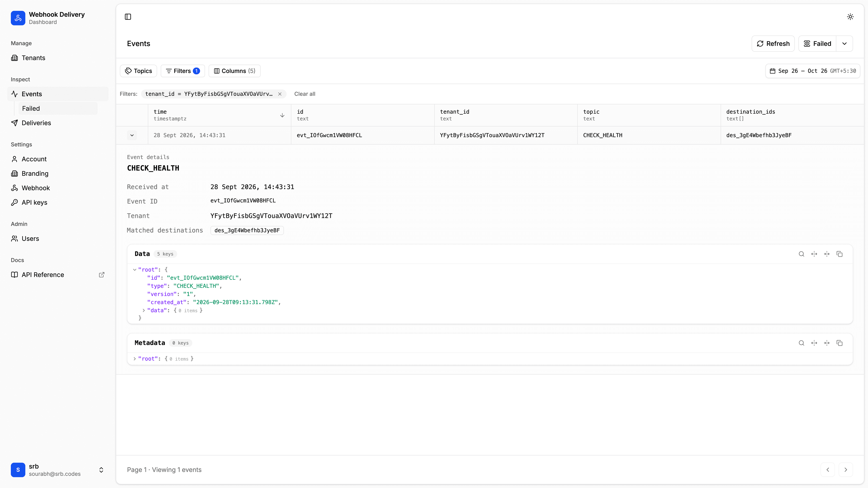Collapse the evt_IOfGwcm1VW08HFCL row details

click(132, 135)
